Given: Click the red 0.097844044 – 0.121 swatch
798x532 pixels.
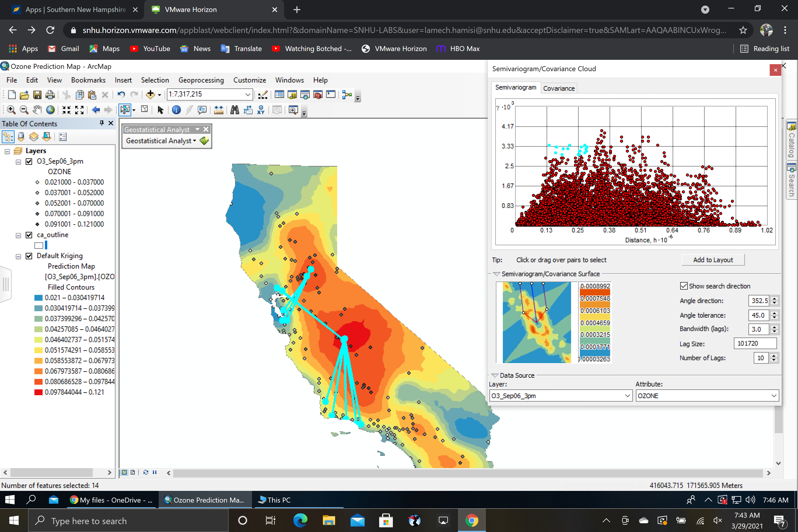Looking at the screenshot, I should [x=38, y=393].
